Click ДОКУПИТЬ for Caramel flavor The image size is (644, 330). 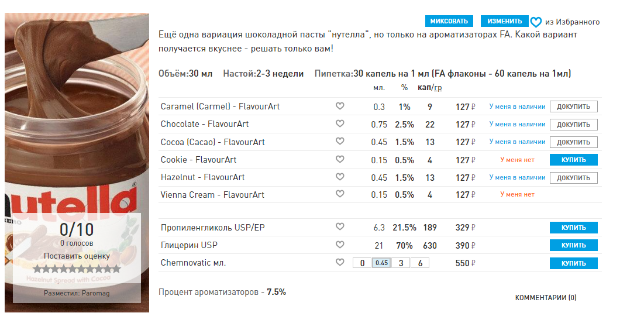point(573,107)
